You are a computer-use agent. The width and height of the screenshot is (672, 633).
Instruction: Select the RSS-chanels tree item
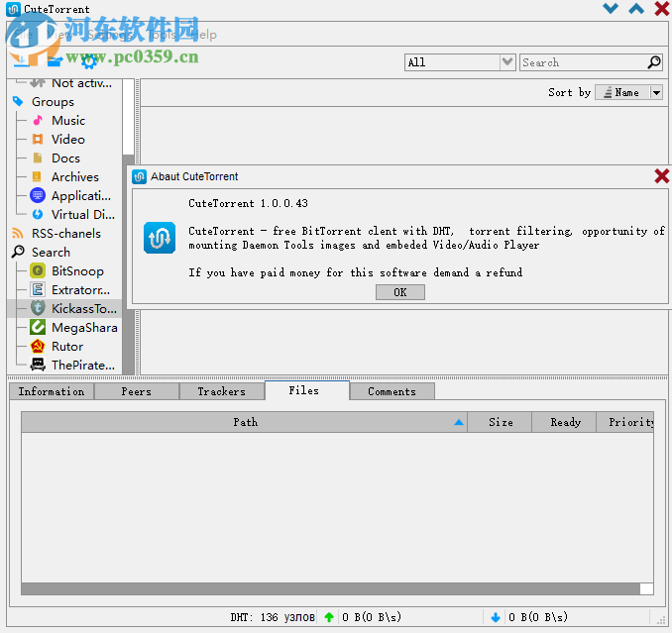tap(66, 233)
